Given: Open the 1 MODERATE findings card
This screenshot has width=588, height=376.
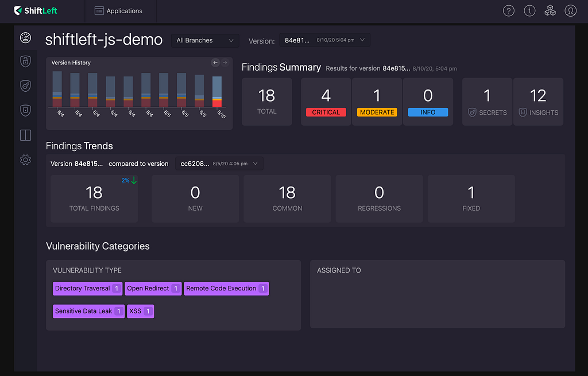Looking at the screenshot, I should tap(377, 102).
